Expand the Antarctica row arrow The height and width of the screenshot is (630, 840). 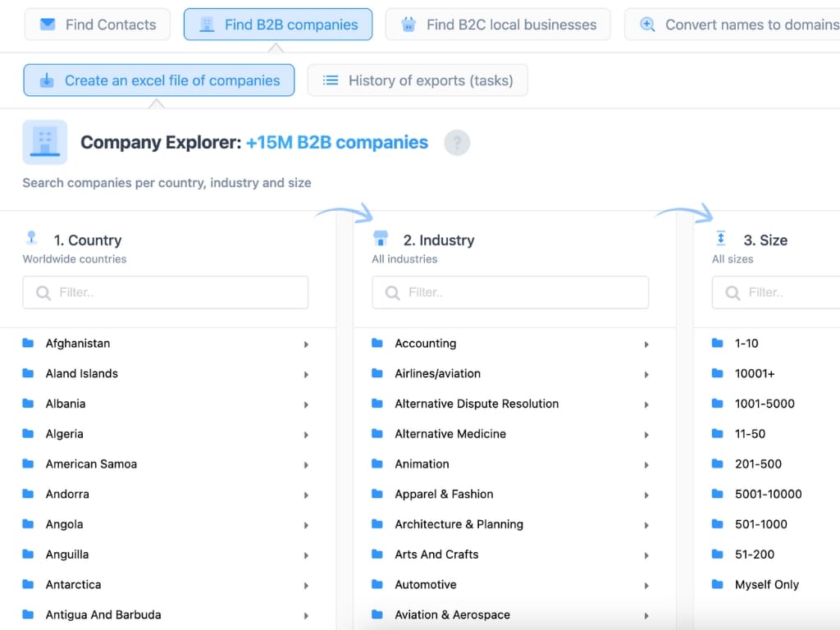tap(306, 586)
